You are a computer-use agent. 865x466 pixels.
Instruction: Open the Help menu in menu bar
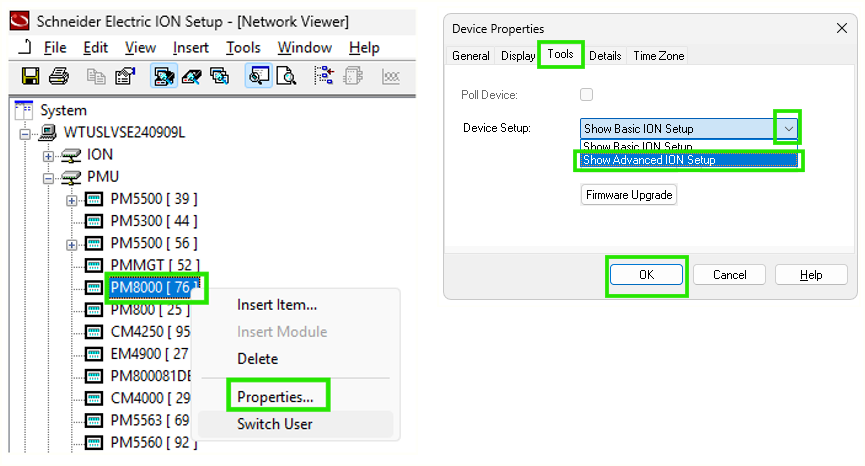click(364, 48)
